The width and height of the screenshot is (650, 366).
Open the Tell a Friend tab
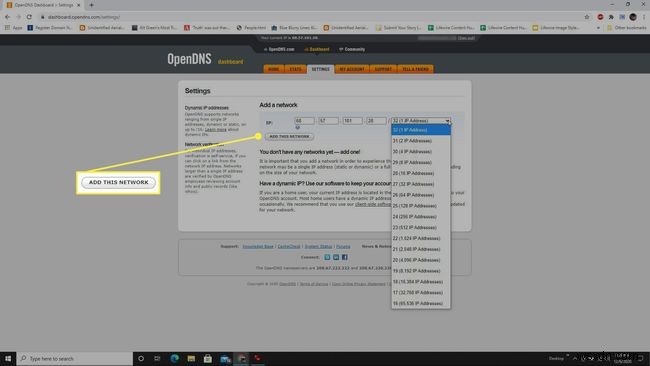(415, 69)
